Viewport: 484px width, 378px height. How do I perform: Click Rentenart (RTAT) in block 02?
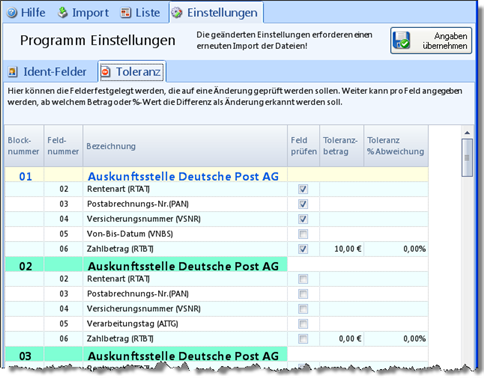coord(118,279)
